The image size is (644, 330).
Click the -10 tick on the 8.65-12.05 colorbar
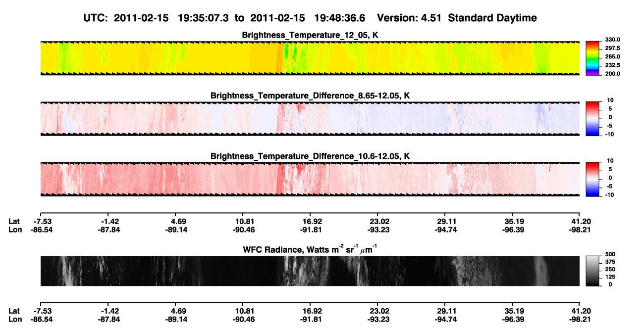(x=609, y=134)
